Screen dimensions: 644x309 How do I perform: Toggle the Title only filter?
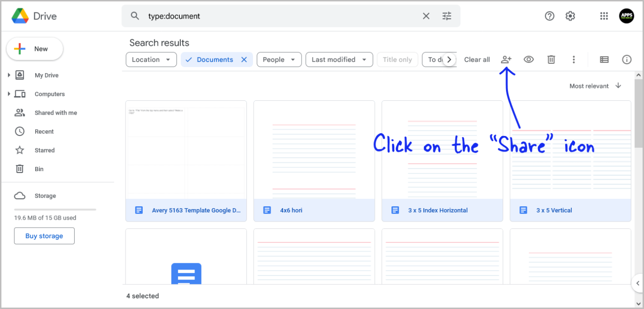click(x=397, y=59)
